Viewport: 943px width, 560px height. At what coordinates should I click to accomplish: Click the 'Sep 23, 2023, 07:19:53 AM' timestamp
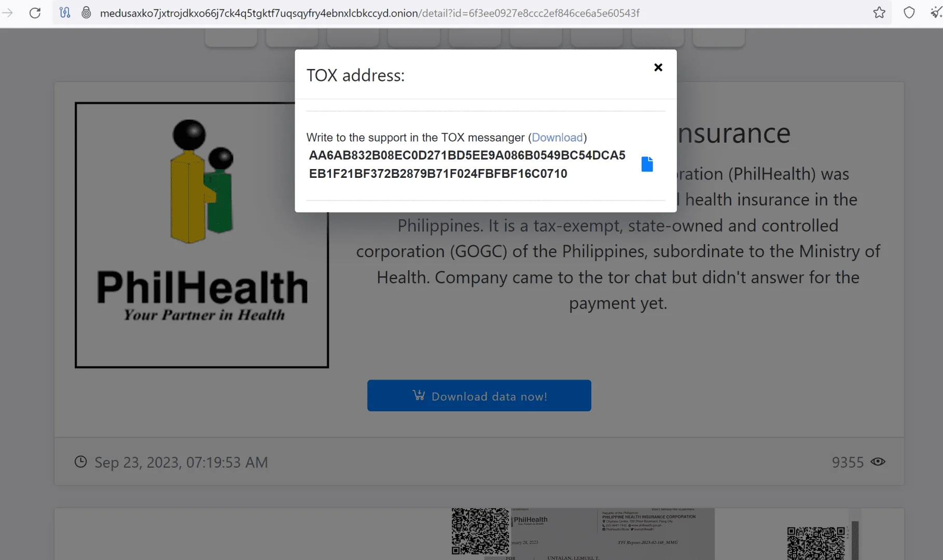(181, 462)
